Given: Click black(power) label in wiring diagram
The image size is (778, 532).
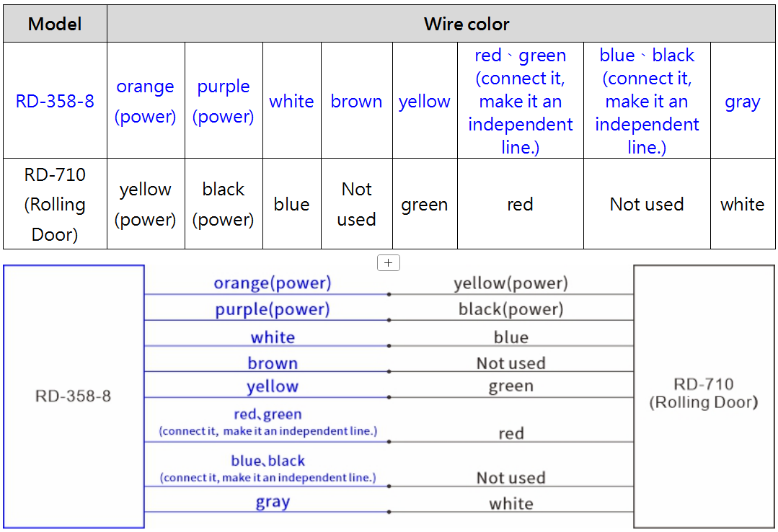Looking at the screenshot, I should click(x=510, y=310).
